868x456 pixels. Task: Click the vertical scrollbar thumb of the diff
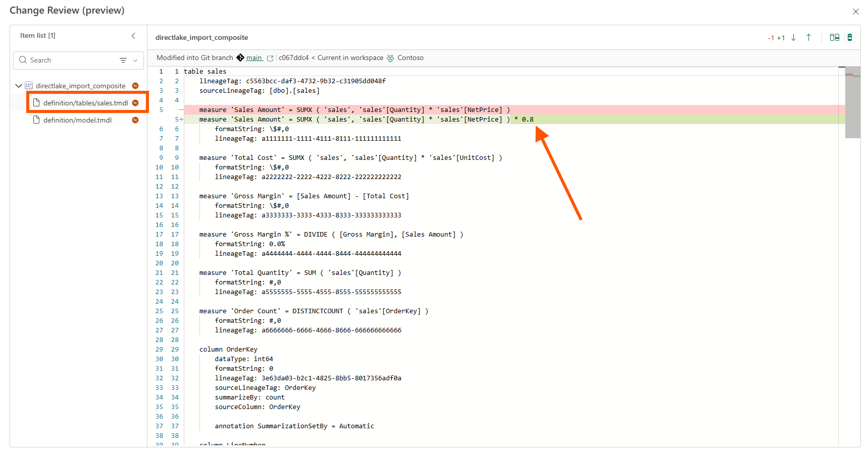[x=852, y=102]
